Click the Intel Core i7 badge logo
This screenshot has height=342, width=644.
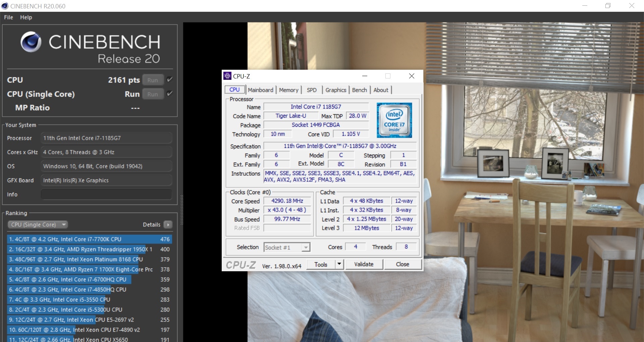click(x=394, y=120)
